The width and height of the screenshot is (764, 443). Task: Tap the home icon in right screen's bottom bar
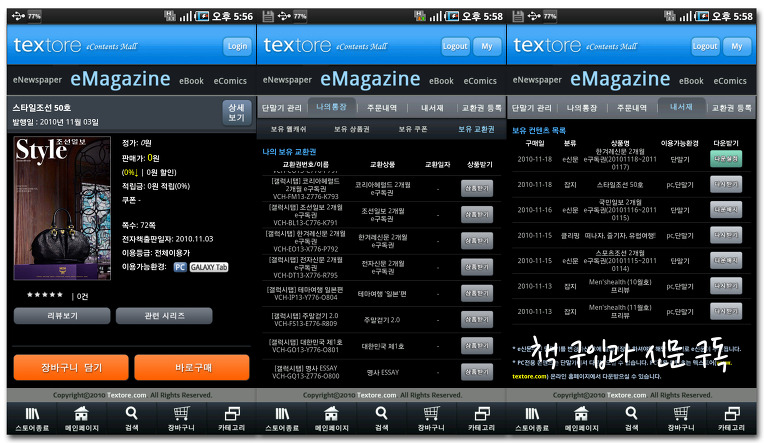point(581,414)
